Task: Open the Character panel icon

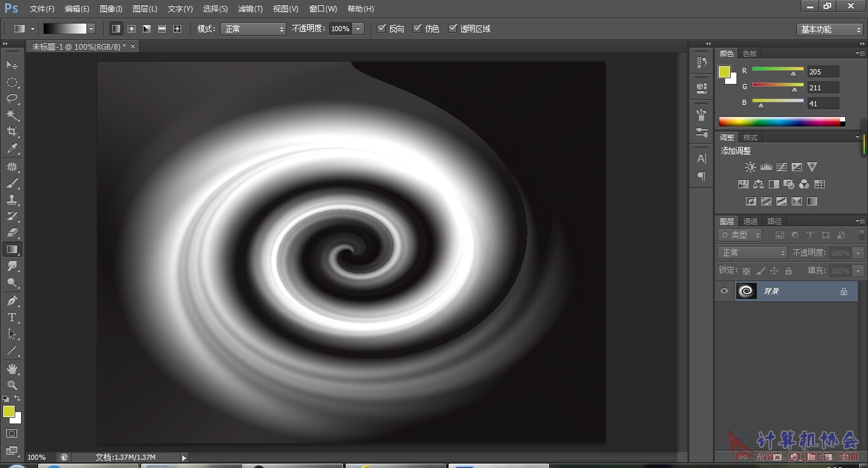Action: (702, 158)
